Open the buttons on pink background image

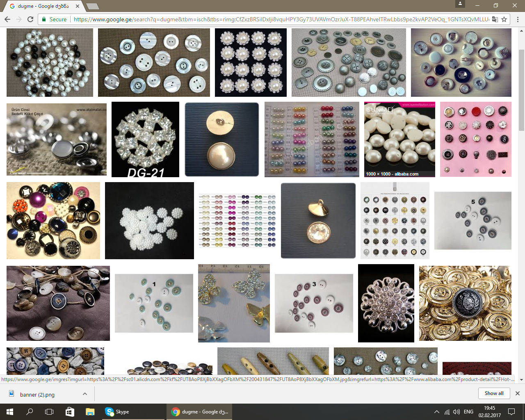coord(476,139)
